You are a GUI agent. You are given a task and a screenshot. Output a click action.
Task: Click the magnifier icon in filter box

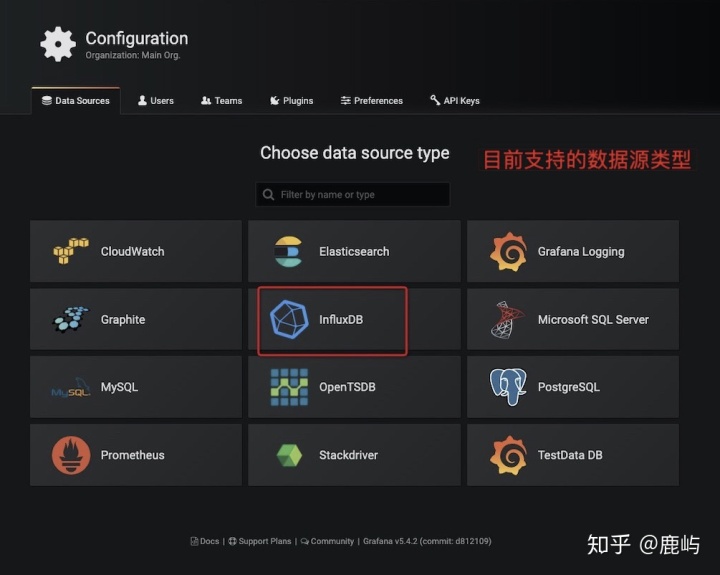click(268, 194)
